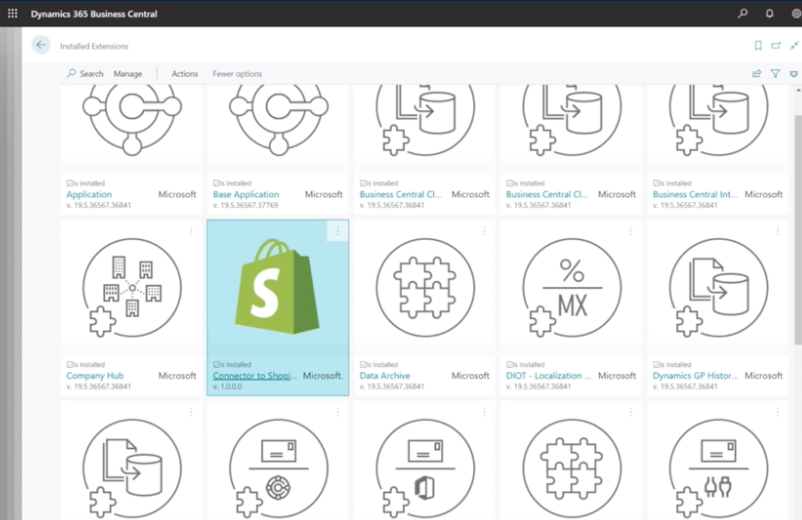The image size is (802, 520).
Task: Click Is Installed checkbox on Company Hub card
Action: (x=70, y=365)
